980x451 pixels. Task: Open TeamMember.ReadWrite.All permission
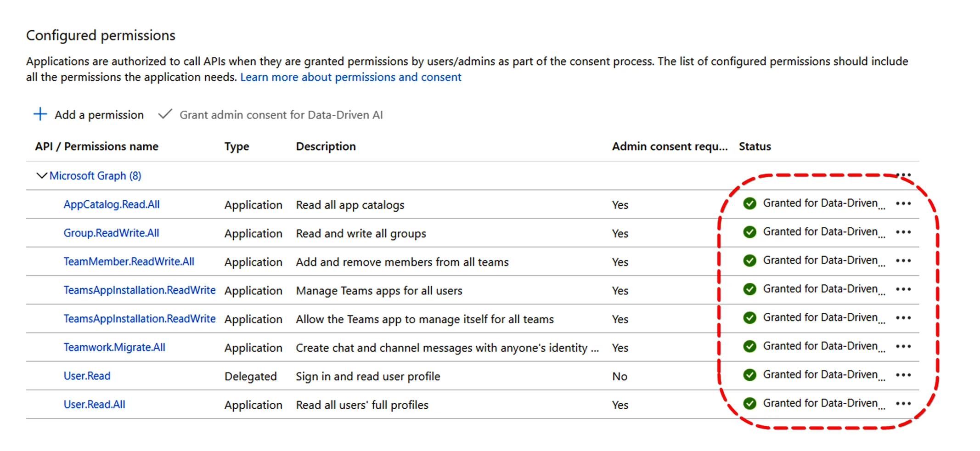(x=129, y=261)
